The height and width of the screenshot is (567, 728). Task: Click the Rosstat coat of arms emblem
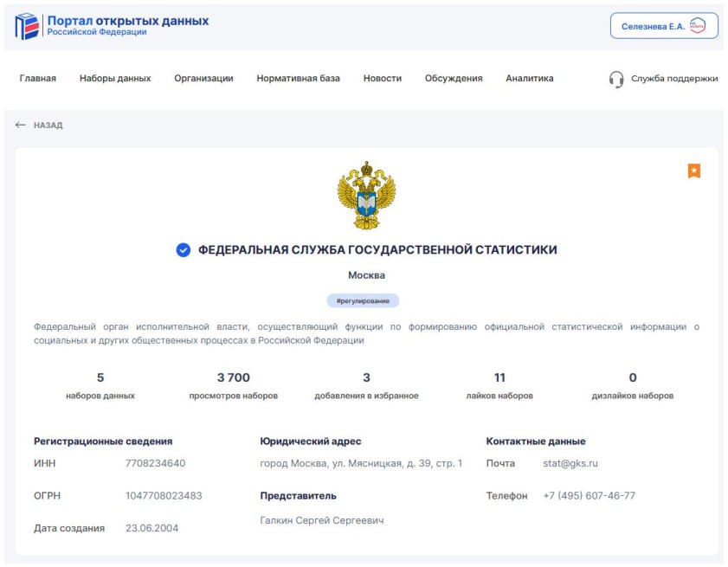pyautogui.click(x=366, y=196)
